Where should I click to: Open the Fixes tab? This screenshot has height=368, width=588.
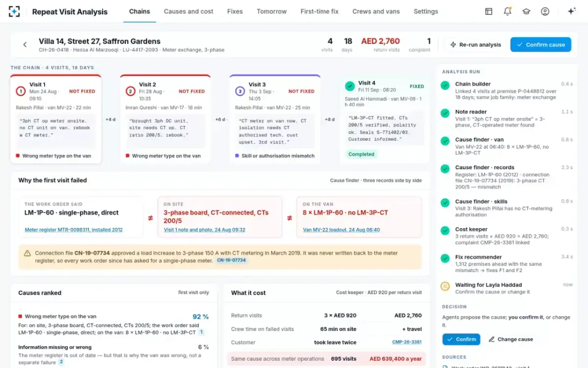pyautogui.click(x=235, y=11)
